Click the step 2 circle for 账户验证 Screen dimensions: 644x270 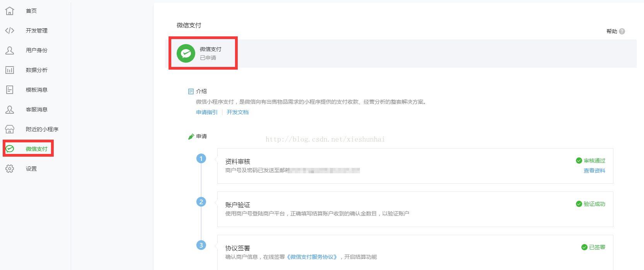[x=201, y=202]
